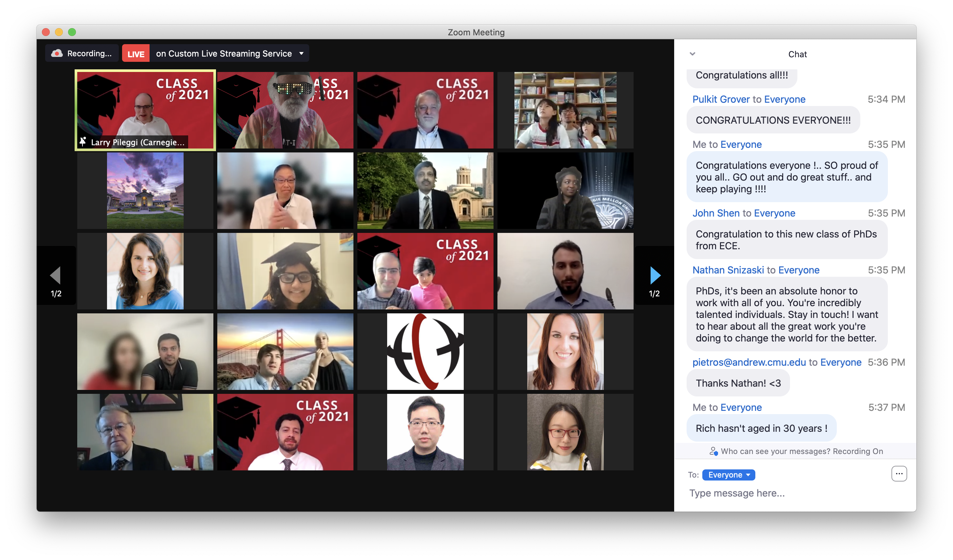Click the Who can see your messages link
This screenshot has width=953, height=560.
pos(775,451)
